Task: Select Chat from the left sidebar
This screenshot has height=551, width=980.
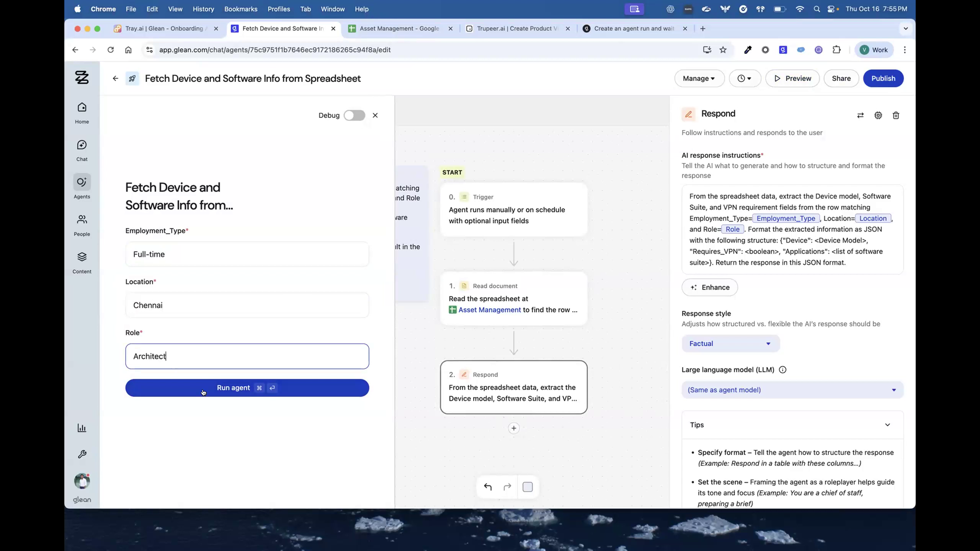Action: pyautogui.click(x=82, y=150)
